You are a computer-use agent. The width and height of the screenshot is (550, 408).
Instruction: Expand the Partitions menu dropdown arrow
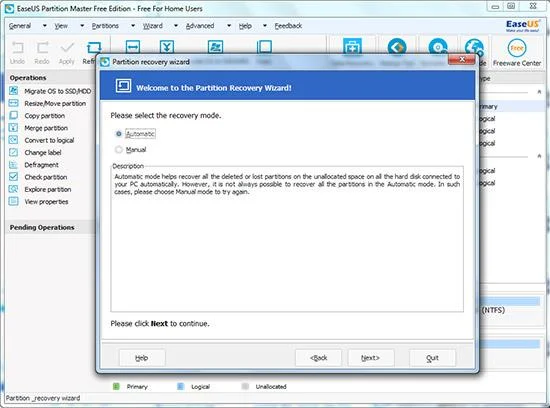(133, 26)
